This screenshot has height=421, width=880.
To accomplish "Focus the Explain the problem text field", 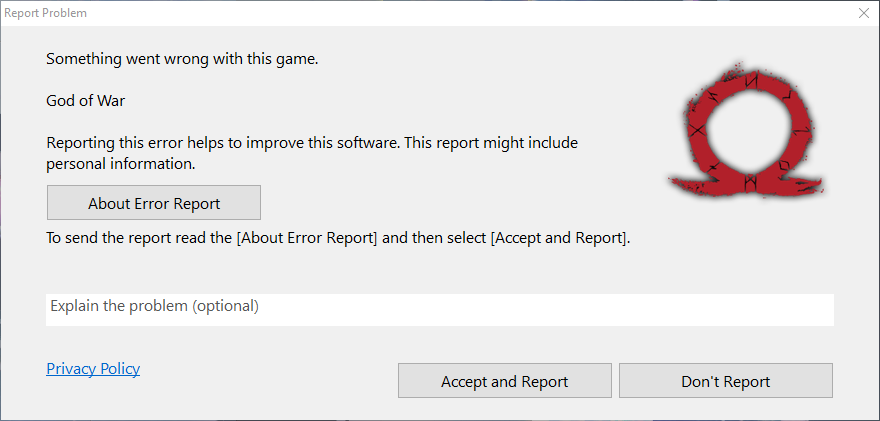I will coord(440,308).
